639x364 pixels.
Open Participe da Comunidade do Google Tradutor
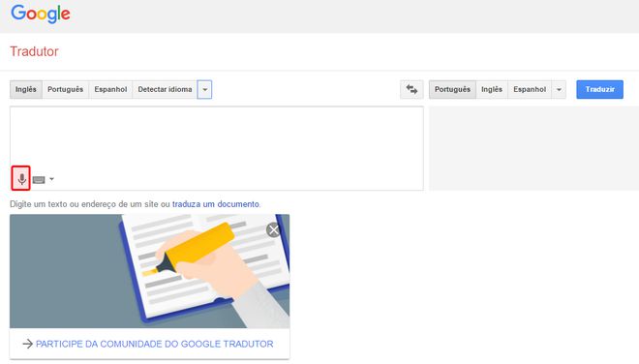coord(155,344)
